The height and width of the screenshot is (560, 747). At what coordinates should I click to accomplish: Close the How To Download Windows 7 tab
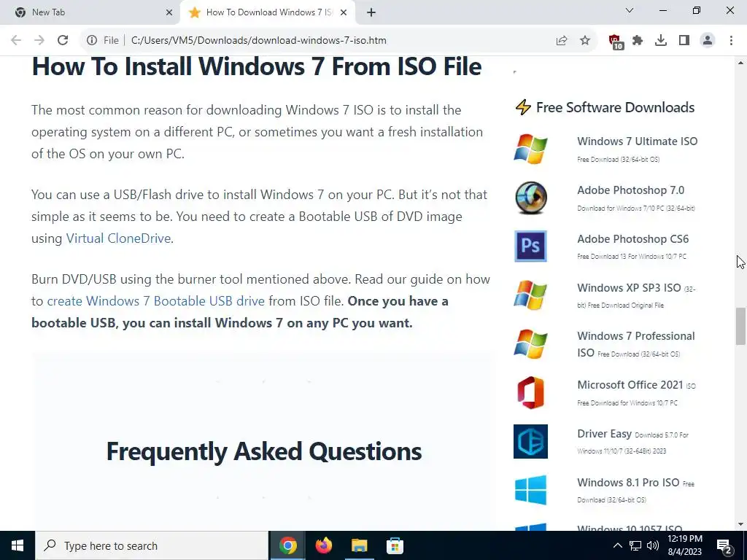344,13
